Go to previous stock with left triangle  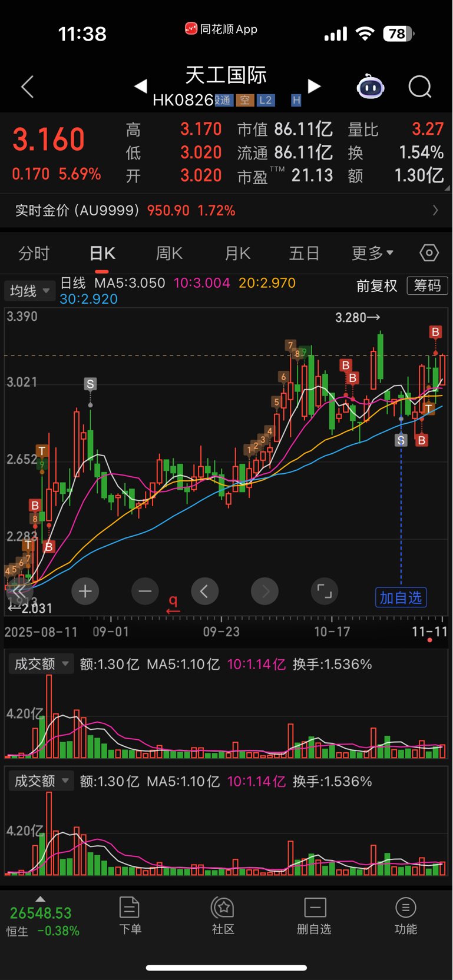click(x=140, y=87)
